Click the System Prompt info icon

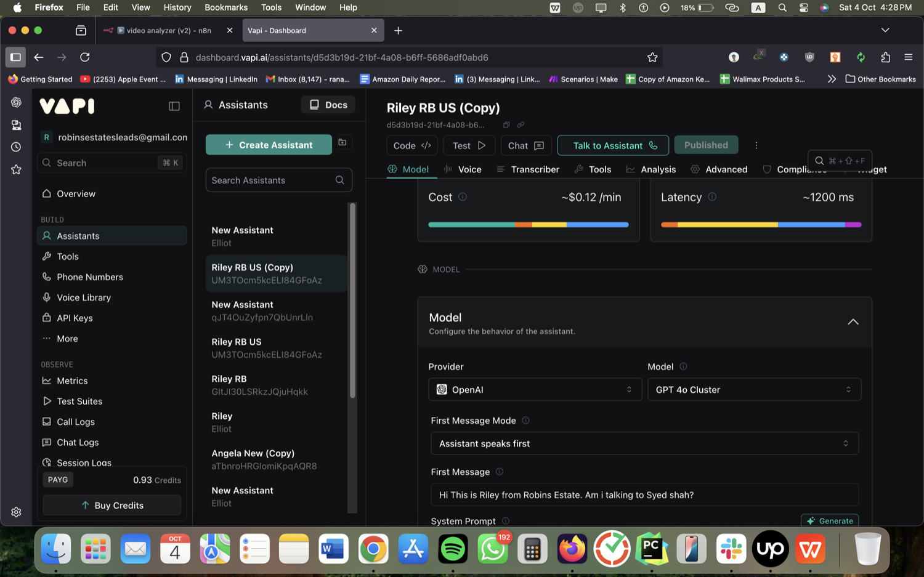pyautogui.click(x=506, y=521)
